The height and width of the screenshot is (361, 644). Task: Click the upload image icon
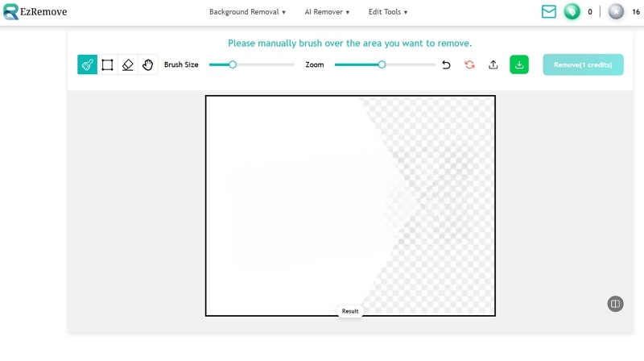tap(493, 64)
